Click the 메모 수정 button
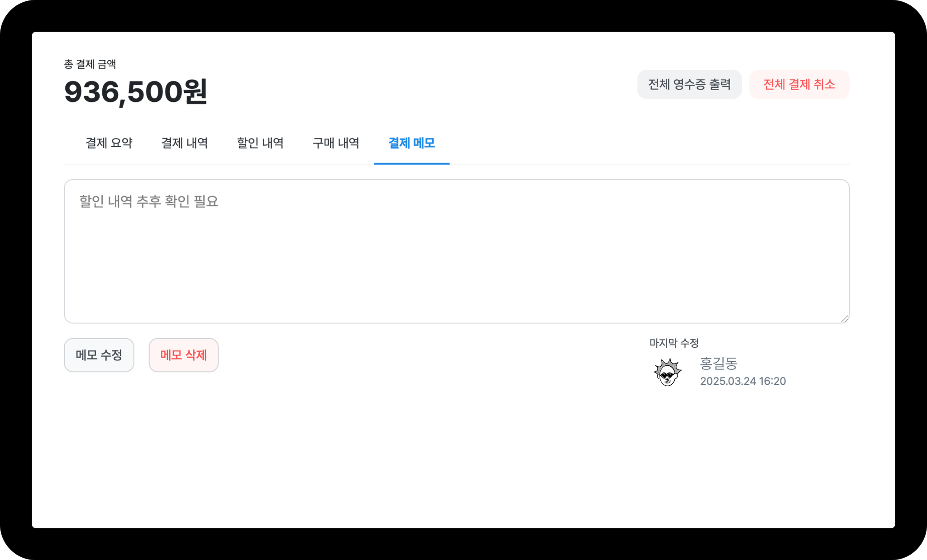This screenshot has height=560, width=927. click(99, 355)
